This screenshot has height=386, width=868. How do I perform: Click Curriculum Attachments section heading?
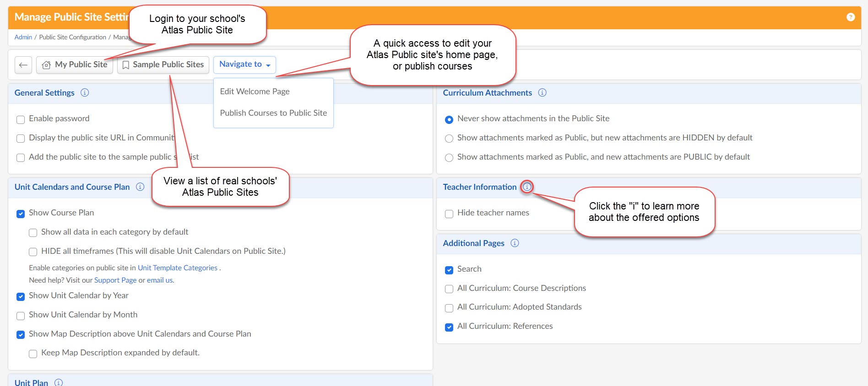click(487, 93)
